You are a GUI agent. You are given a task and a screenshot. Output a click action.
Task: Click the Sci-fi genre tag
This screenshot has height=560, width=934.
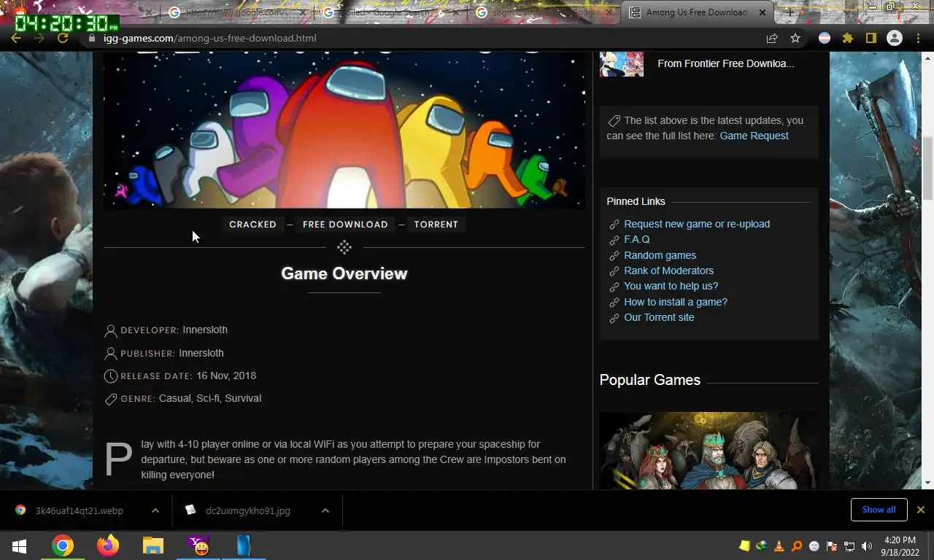[x=207, y=398]
